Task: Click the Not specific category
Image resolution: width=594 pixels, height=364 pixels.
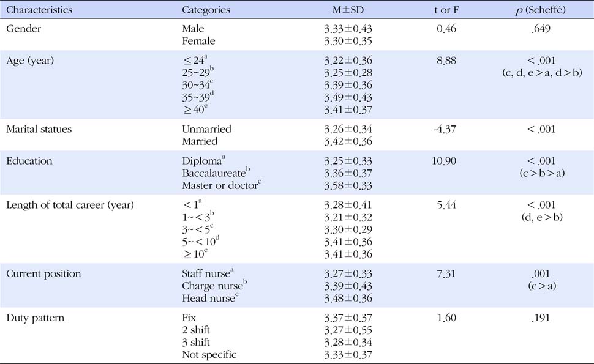Action: tap(209, 355)
